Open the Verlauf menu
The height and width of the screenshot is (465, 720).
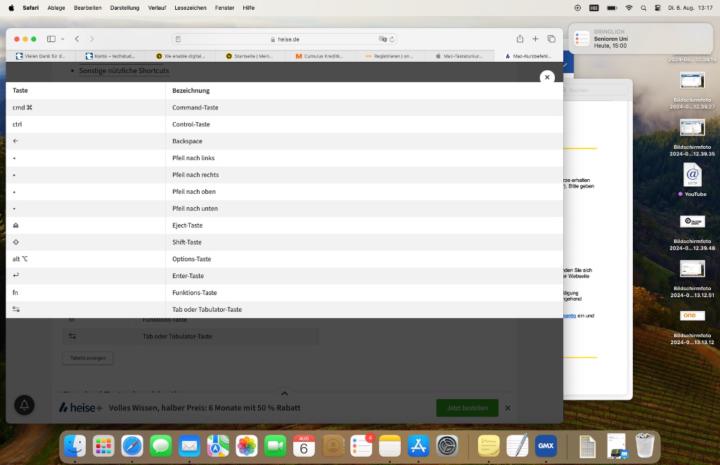click(x=157, y=8)
